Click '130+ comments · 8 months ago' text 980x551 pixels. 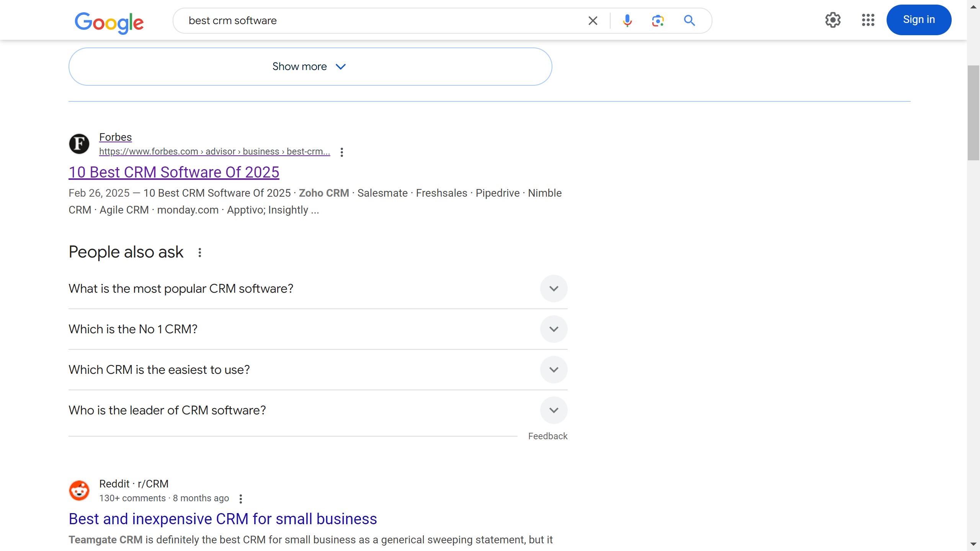pos(164,498)
